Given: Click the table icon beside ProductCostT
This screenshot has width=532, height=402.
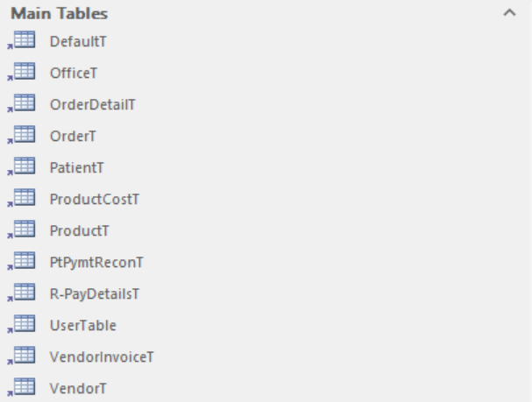Looking at the screenshot, I should pos(24,198).
